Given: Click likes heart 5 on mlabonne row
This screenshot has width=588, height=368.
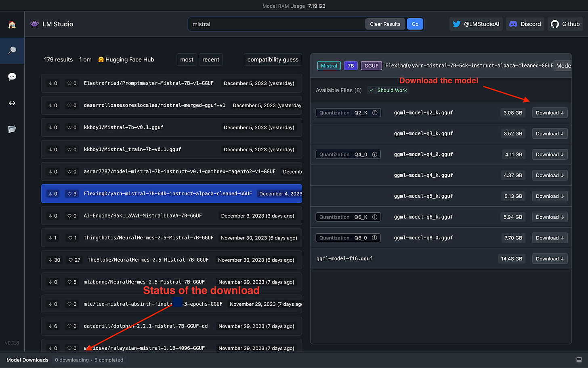Looking at the screenshot, I should [72, 282].
